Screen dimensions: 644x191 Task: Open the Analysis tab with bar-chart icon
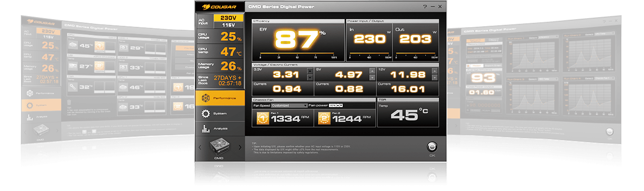click(220, 129)
